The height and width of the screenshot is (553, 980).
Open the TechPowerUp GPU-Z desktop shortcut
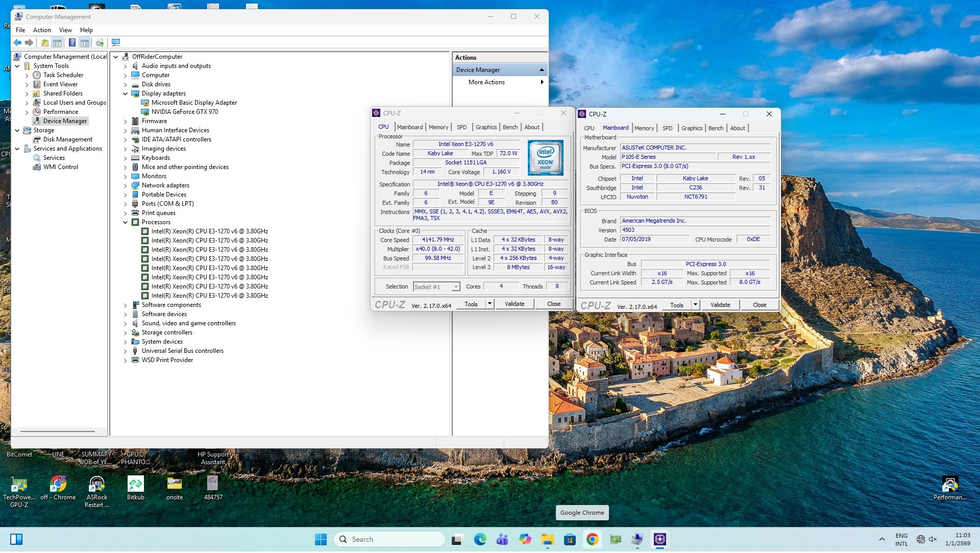pyautogui.click(x=19, y=485)
